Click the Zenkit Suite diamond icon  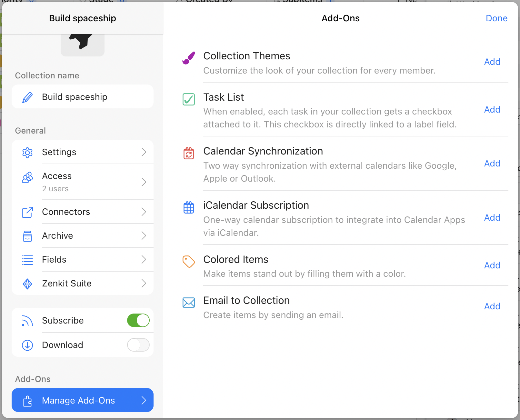click(27, 284)
